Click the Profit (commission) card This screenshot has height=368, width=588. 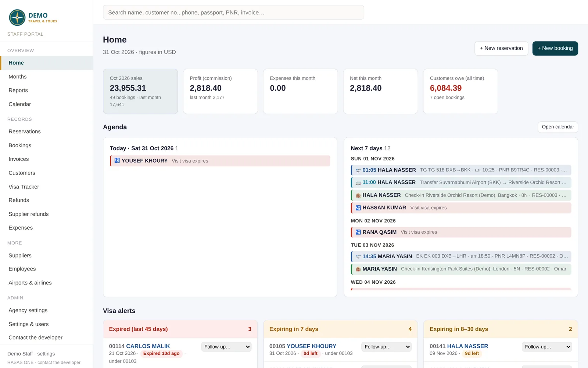(220, 91)
